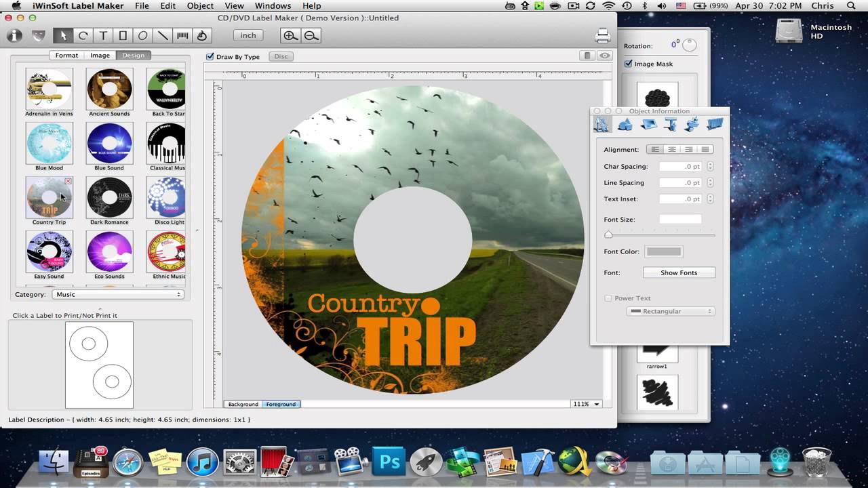Uncheck the Draw By Type checkbox
The height and width of the screenshot is (488, 868).
pyautogui.click(x=210, y=56)
